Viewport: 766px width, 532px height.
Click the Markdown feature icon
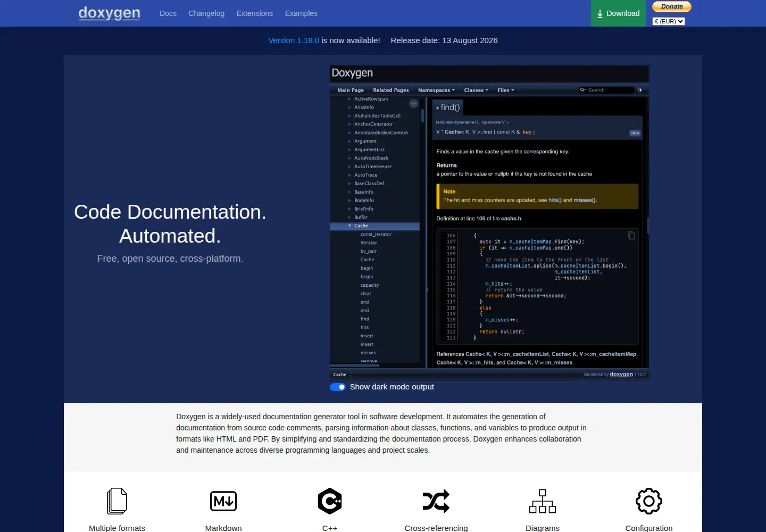point(223,501)
